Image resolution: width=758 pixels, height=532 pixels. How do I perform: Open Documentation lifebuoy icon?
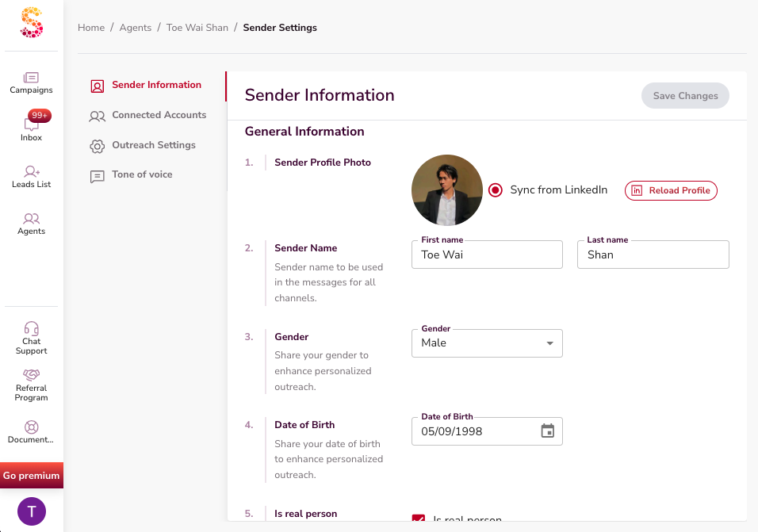(x=32, y=427)
